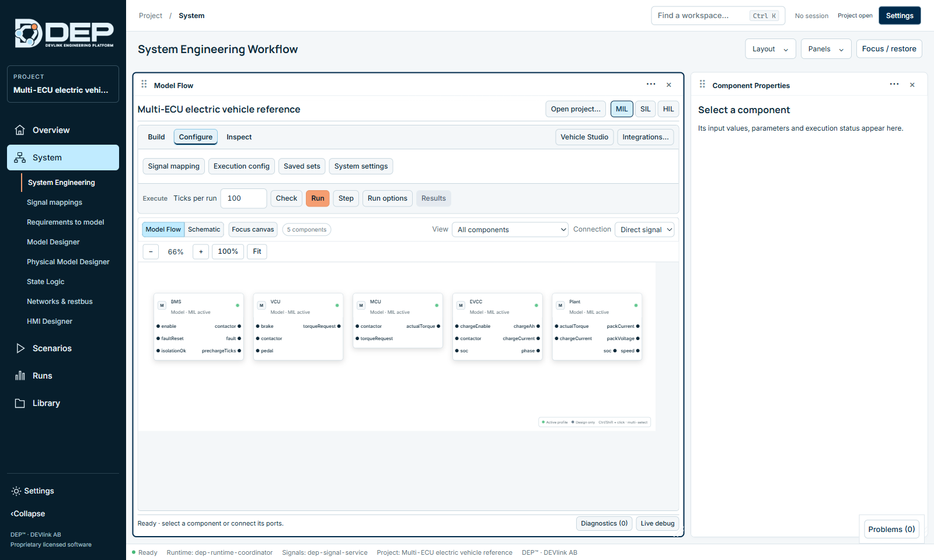Toggle Focus canvas mode

coord(253,230)
